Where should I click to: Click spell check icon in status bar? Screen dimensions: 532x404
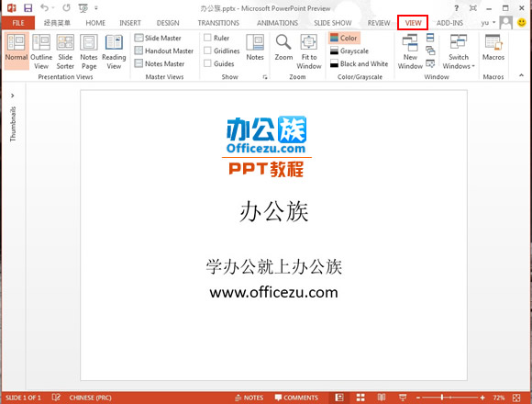point(56,398)
